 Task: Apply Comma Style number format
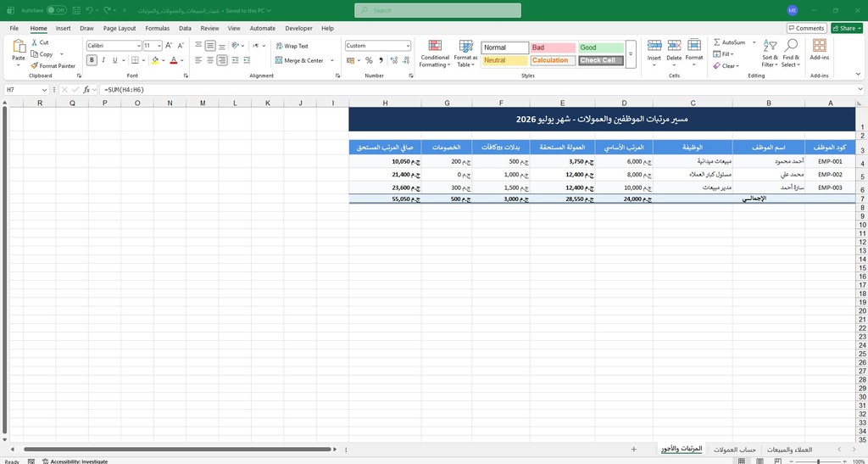click(381, 60)
